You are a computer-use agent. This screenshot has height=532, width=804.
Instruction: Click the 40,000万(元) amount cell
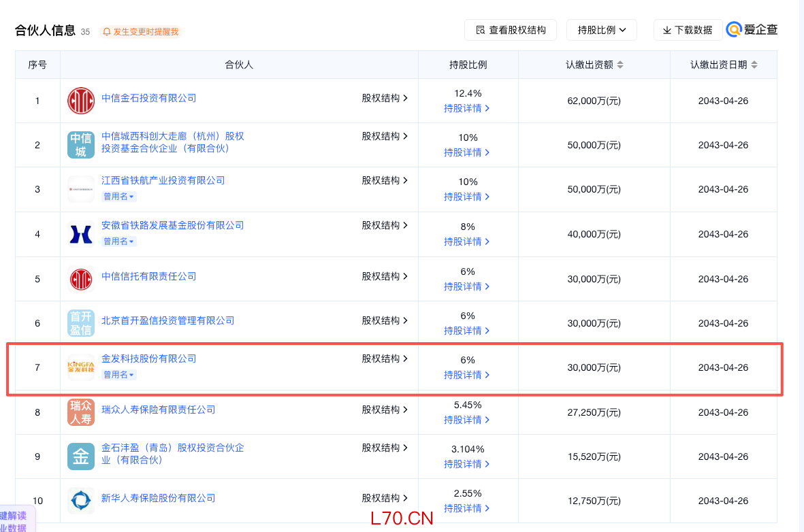point(594,234)
